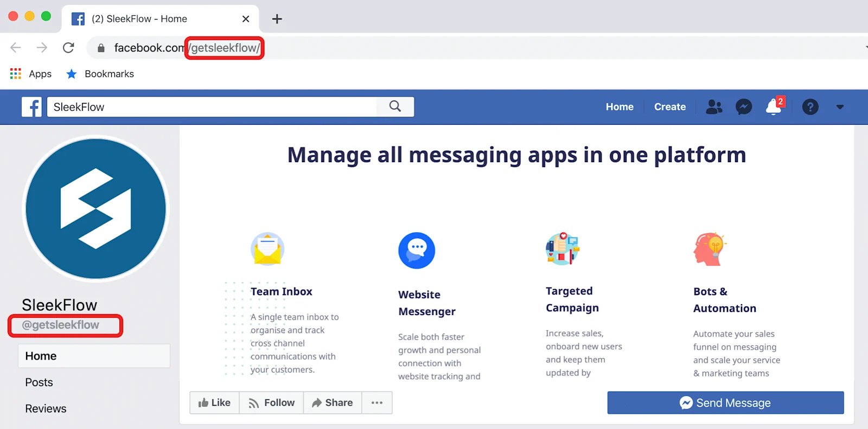Go back with the browser back arrow
This screenshot has width=868, height=429.
[16, 48]
